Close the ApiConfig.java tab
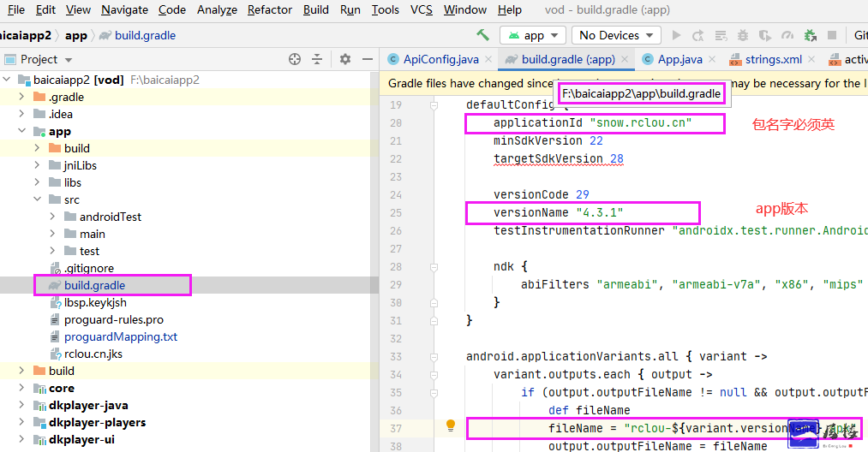 (x=488, y=59)
